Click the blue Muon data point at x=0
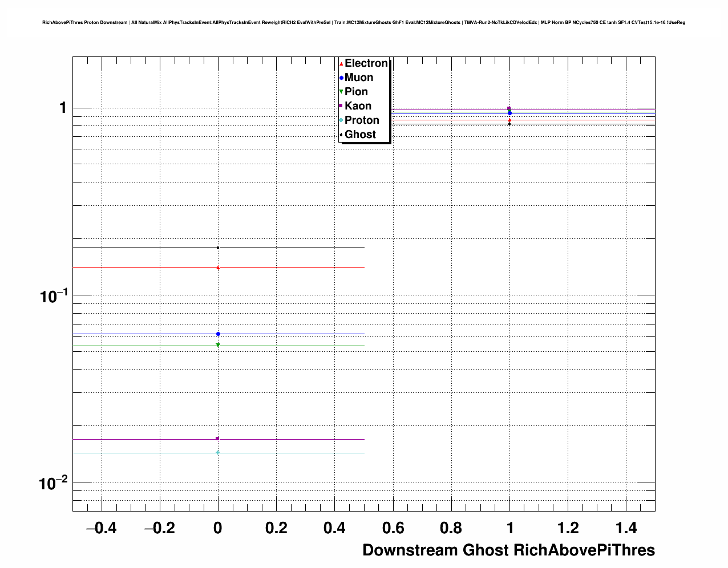 (x=218, y=334)
